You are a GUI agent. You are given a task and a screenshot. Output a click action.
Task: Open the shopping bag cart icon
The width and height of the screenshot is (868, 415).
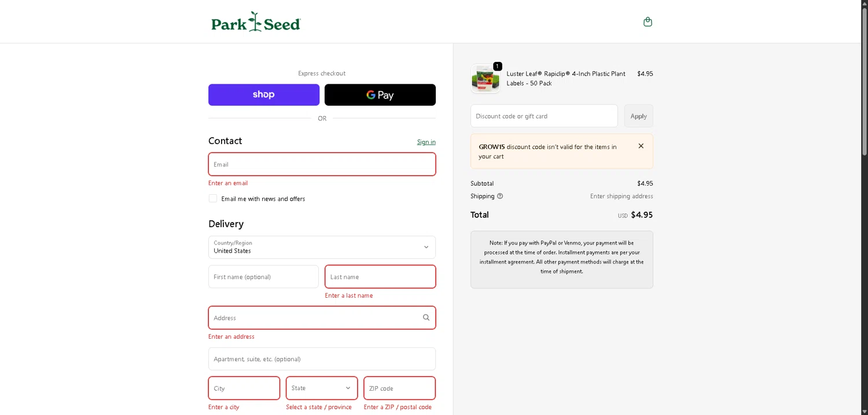(x=648, y=22)
